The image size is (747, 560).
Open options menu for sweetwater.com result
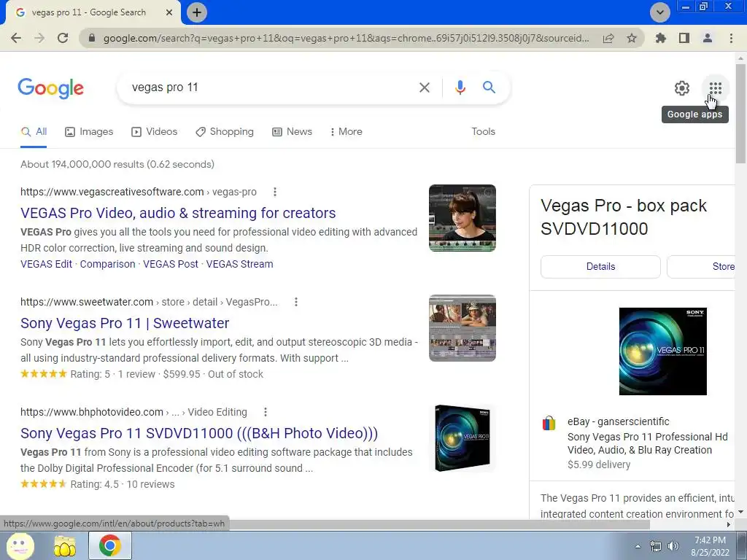click(296, 302)
